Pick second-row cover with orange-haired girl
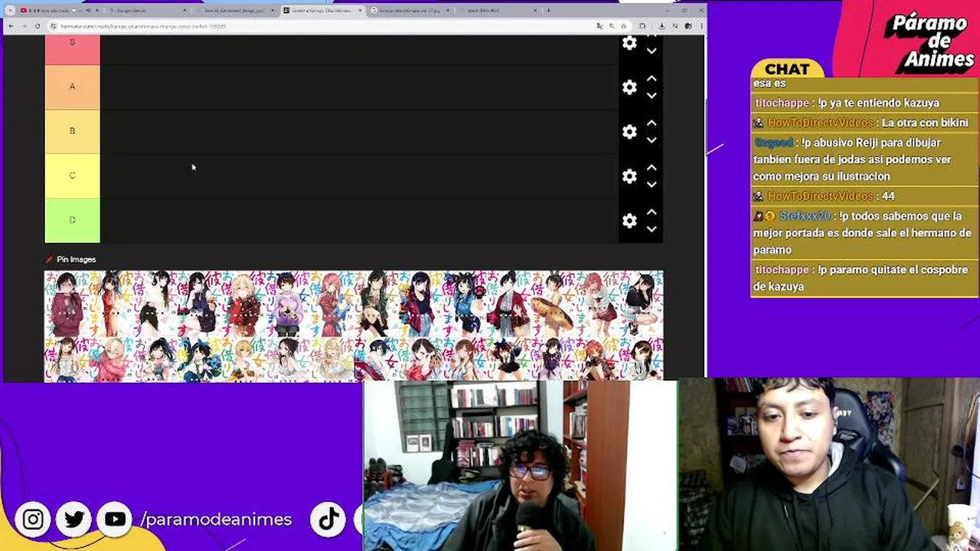The height and width of the screenshot is (551, 980). (597, 359)
